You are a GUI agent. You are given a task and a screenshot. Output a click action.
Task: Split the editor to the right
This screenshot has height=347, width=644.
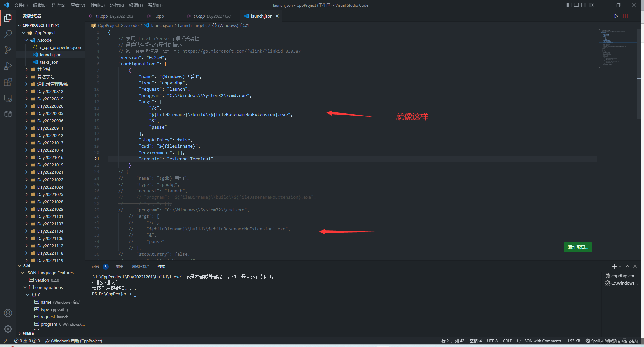point(625,16)
